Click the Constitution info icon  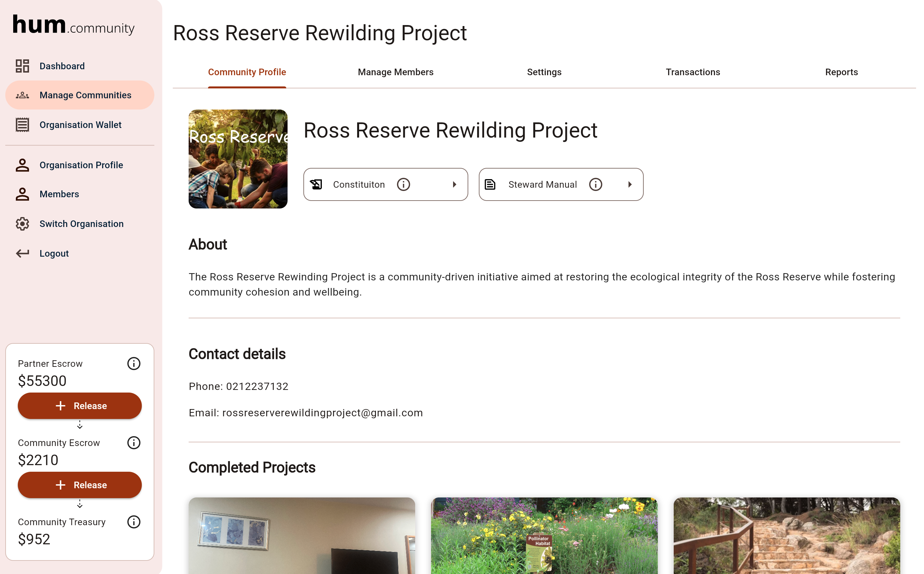tap(403, 184)
